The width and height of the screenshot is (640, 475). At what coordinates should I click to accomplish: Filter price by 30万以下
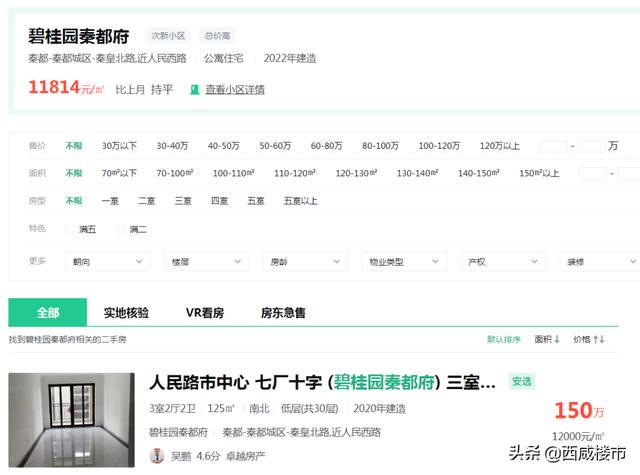tap(119, 146)
